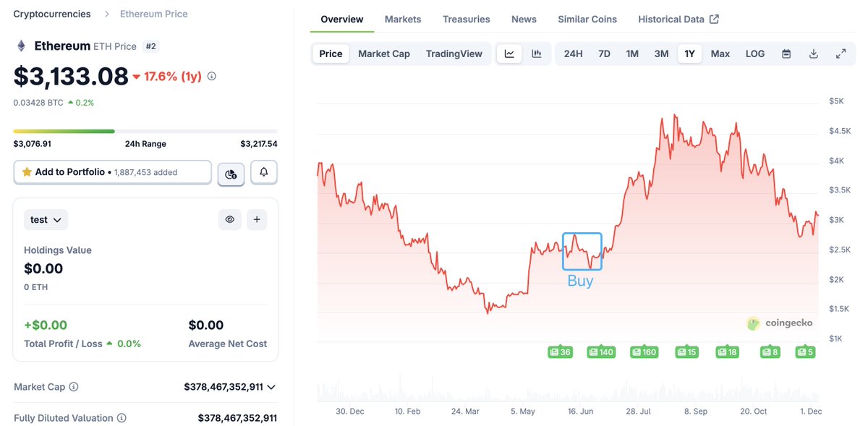868x426 pixels.
Task: Click the 24h Range price bar
Action: (x=145, y=131)
